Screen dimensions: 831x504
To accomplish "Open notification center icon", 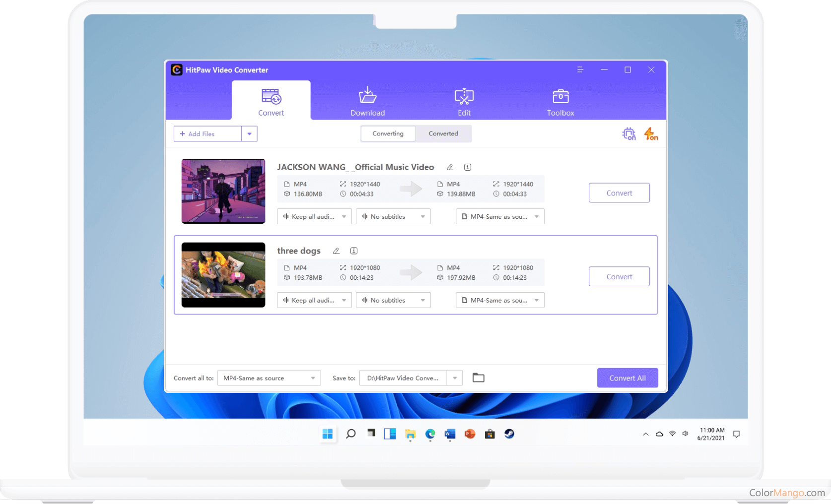I will click(x=736, y=434).
